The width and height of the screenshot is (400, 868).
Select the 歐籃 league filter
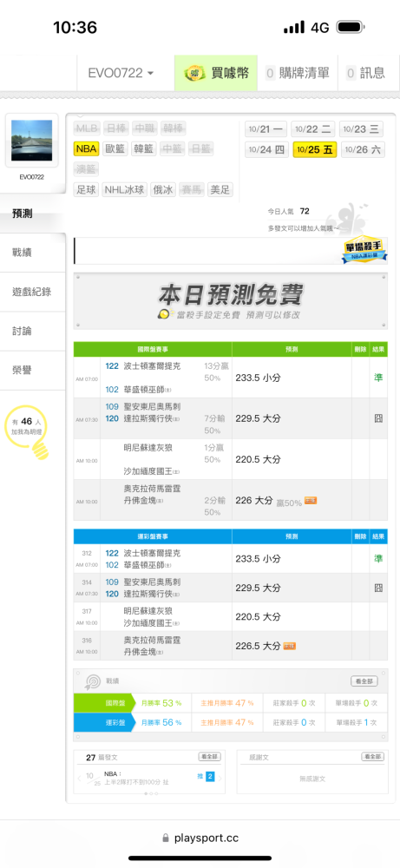click(116, 148)
